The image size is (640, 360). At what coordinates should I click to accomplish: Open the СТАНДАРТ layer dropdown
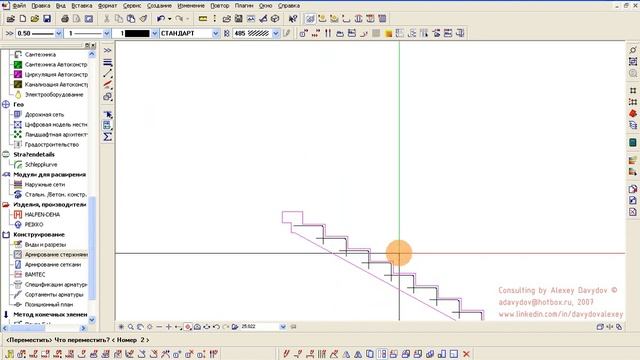216,33
